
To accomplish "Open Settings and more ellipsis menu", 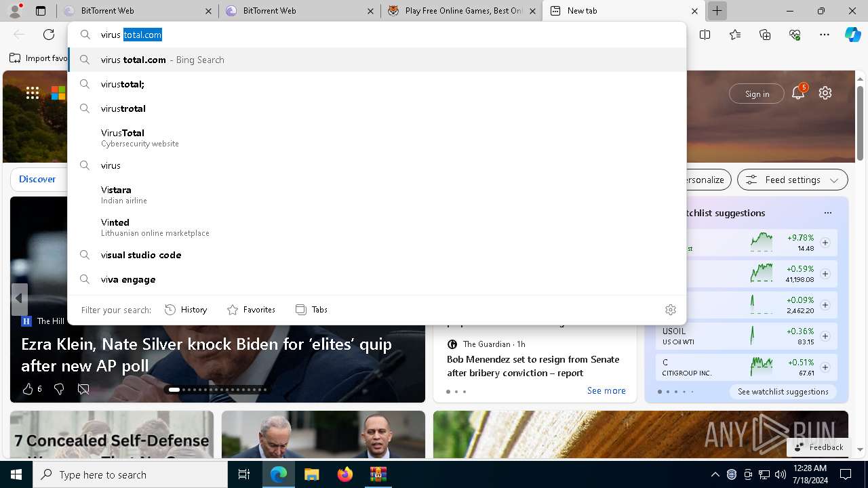I will pos(825,35).
